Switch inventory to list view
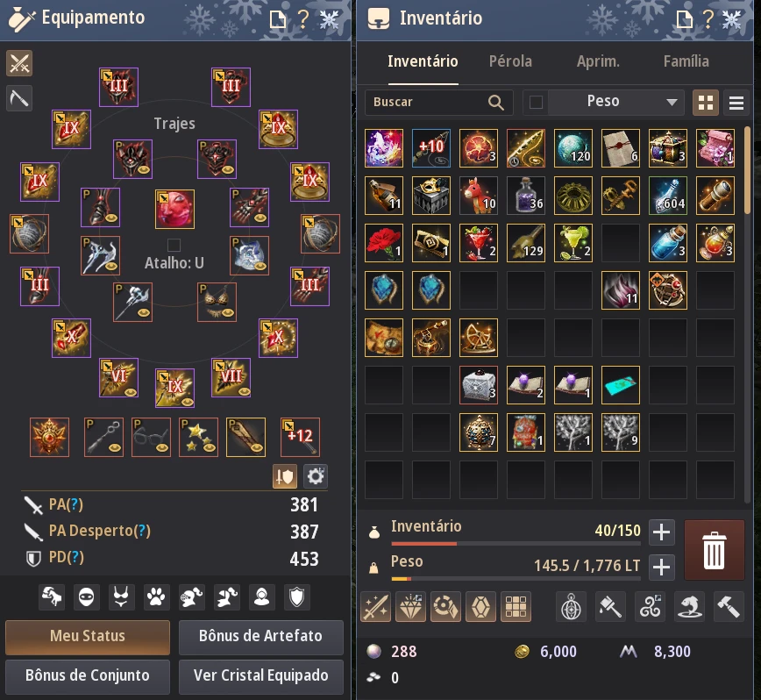This screenshot has width=761, height=700. (736, 103)
